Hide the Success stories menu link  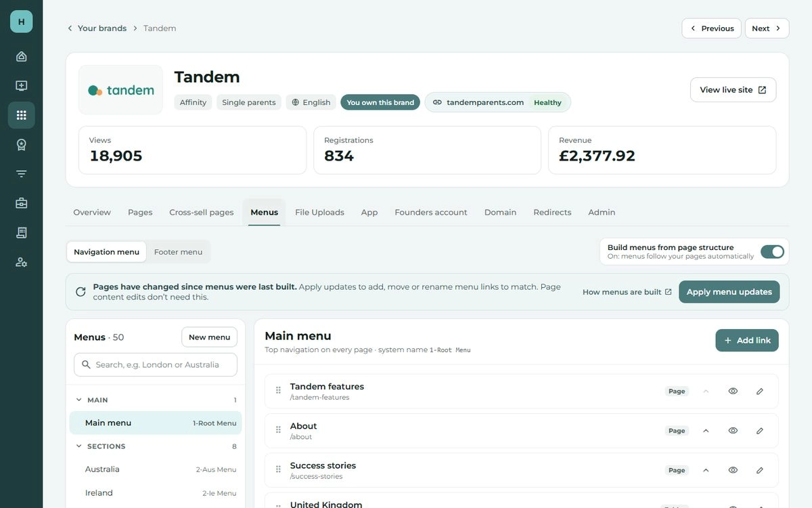pyautogui.click(x=733, y=470)
